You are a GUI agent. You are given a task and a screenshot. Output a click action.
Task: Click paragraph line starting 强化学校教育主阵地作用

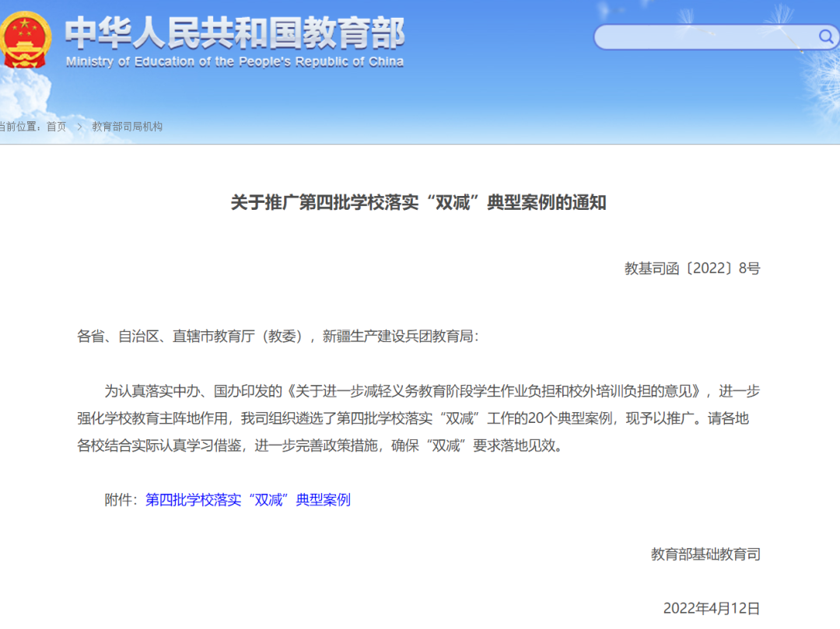click(413, 418)
